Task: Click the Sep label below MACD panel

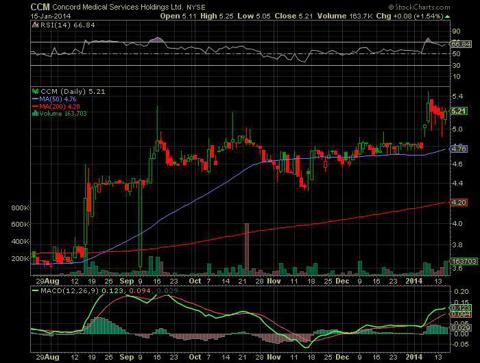Action: [127, 357]
